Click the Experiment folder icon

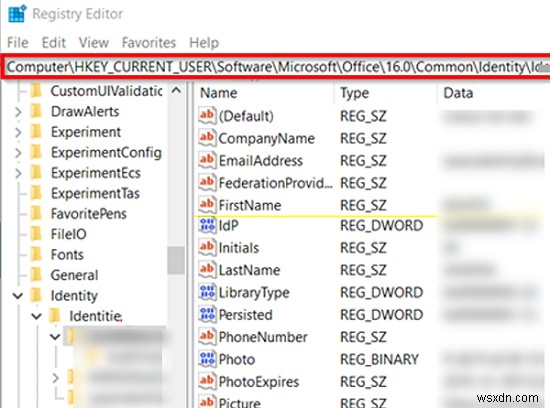tap(36, 132)
